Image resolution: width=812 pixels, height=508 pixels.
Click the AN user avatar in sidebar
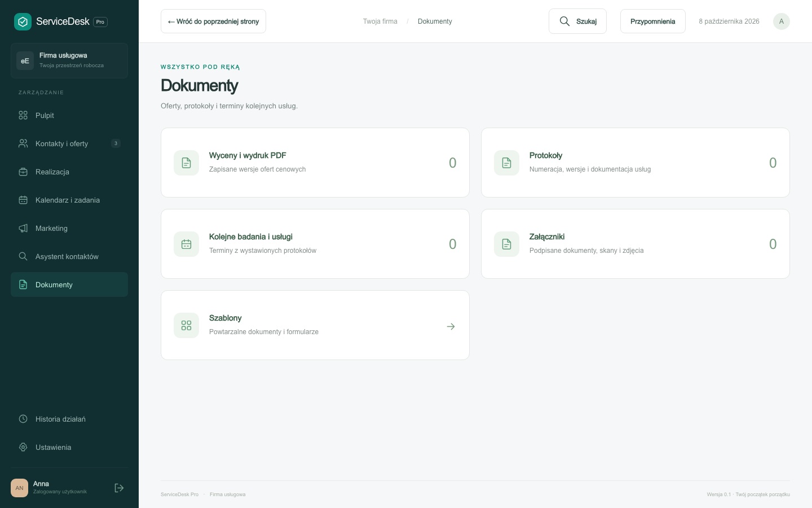19,488
